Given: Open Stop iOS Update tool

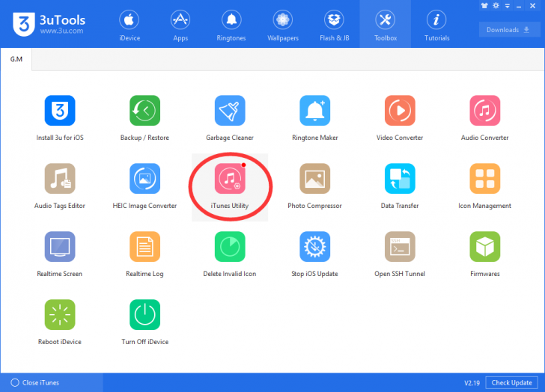Looking at the screenshot, I should coord(315,247).
